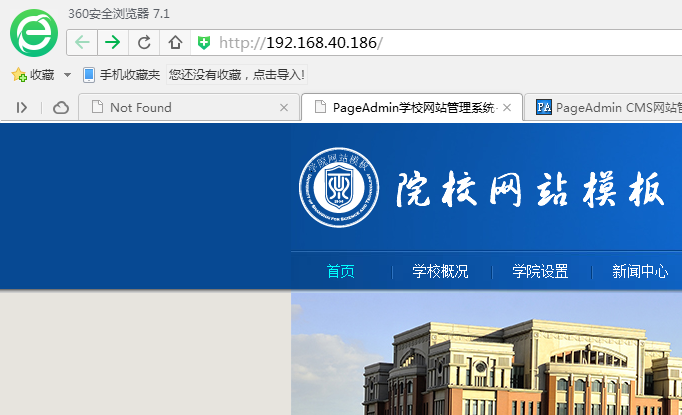Close the Not Found tab

click(284, 107)
